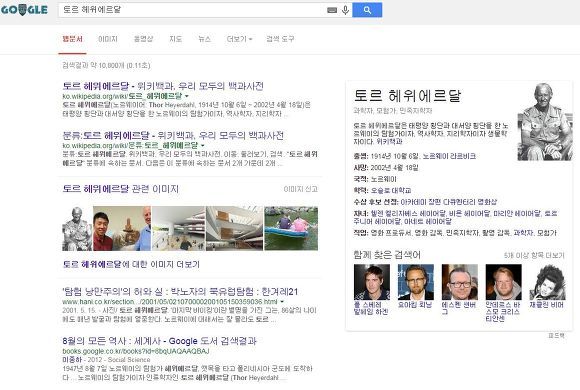Click the knowledge panel title 토르 헤위에르달
The image size is (580, 390).
click(x=407, y=95)
